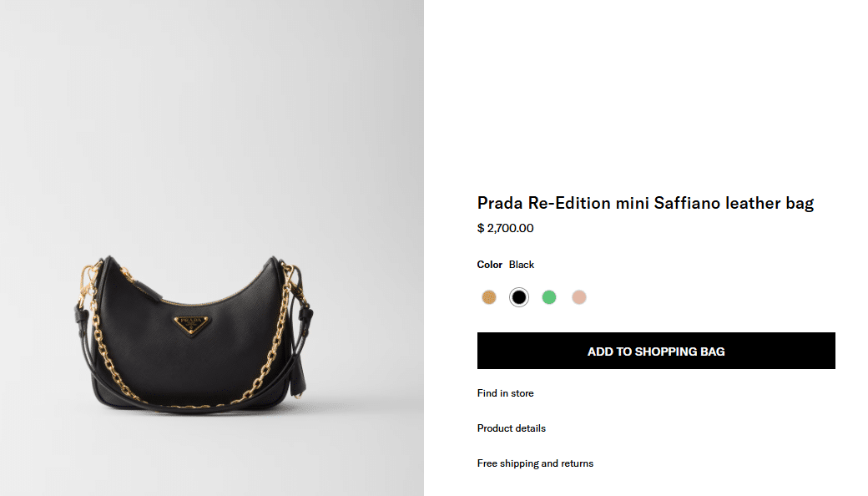
Task: Pick the green color swatch
Action: [x=549, y=297]
